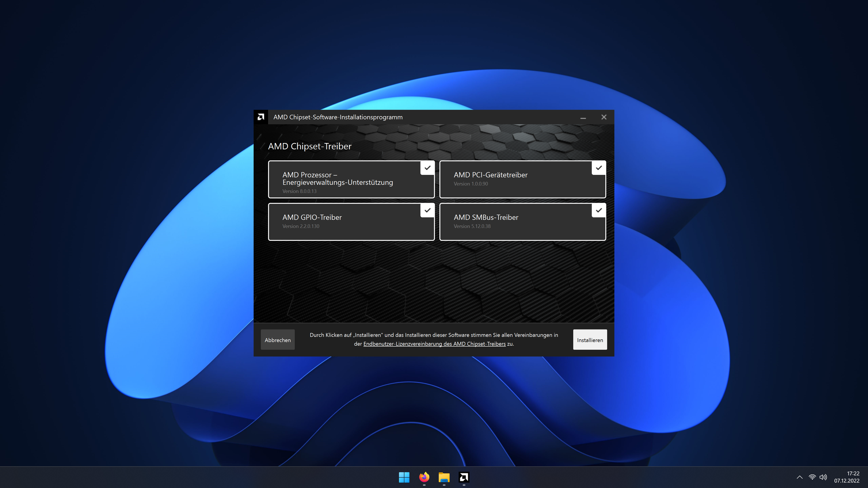This screenshot has height=488, width=868.
Task: Click the AMD logo in the title bar
Action: click(x=261, y=117)
